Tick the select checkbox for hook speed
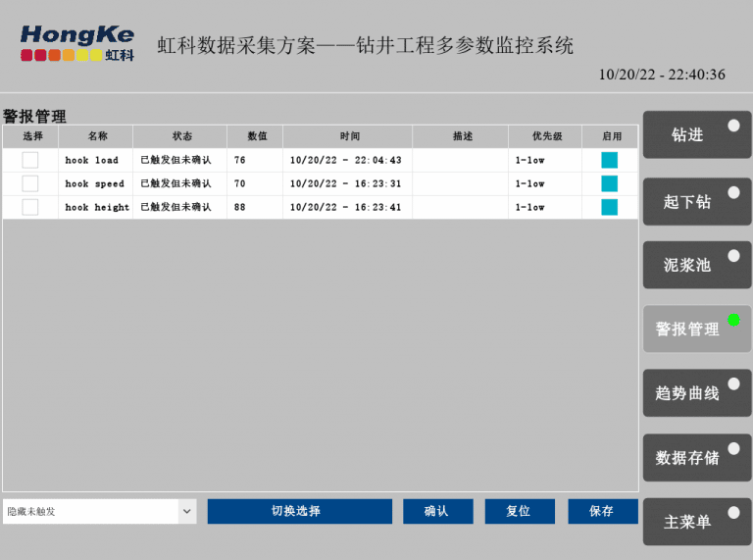 pyautogui.click(x=30, y=183)
